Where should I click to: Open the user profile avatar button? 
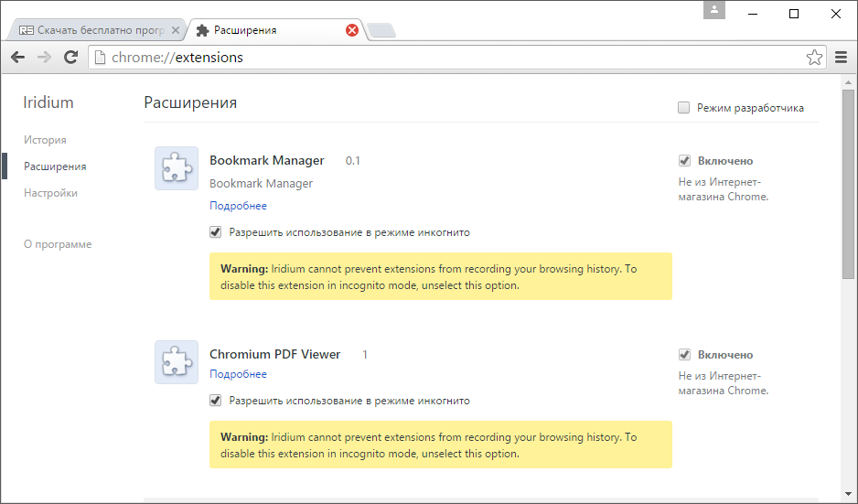714,10
